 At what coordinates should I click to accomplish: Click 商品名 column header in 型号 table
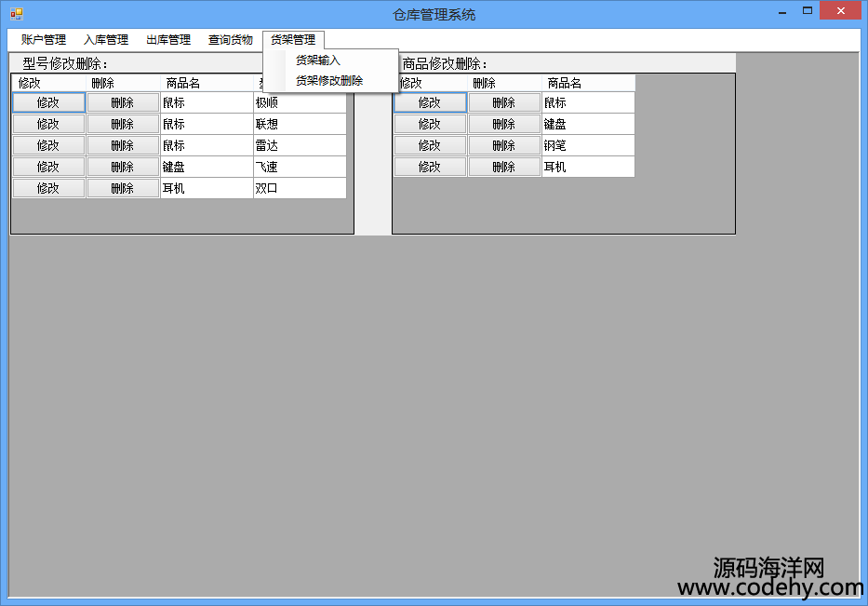207,83
